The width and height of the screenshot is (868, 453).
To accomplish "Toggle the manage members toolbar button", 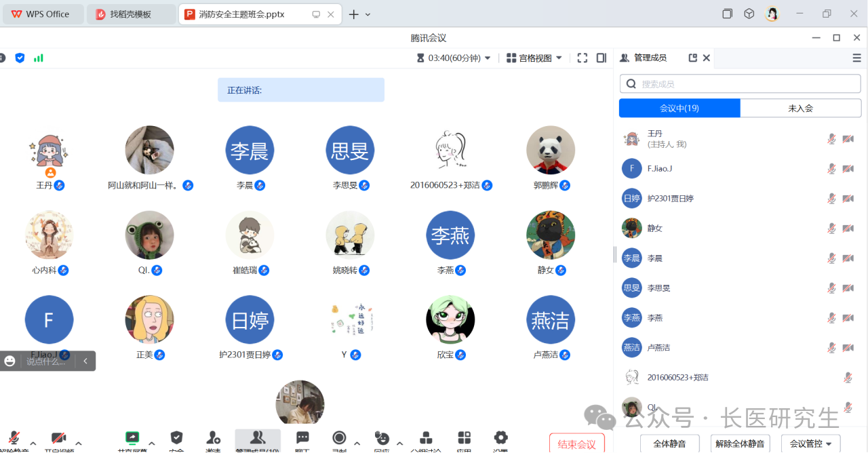I will click(x=258, y=441).
